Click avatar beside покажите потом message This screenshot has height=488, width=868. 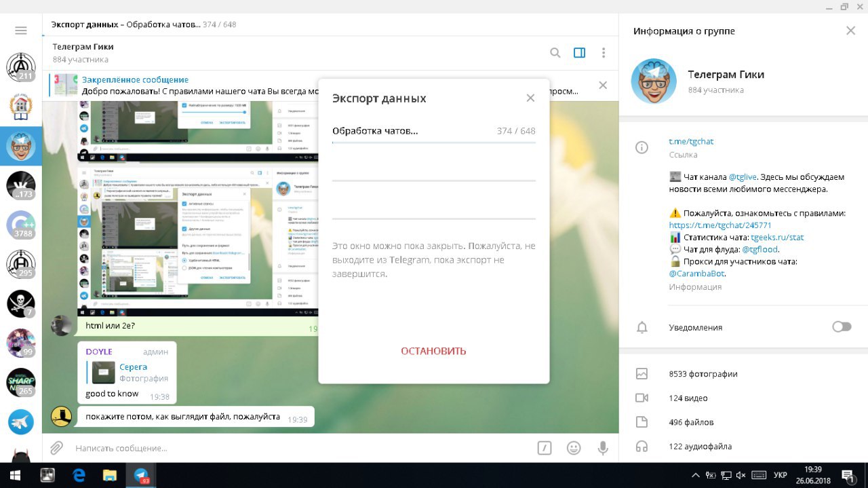tap(62, 416)
